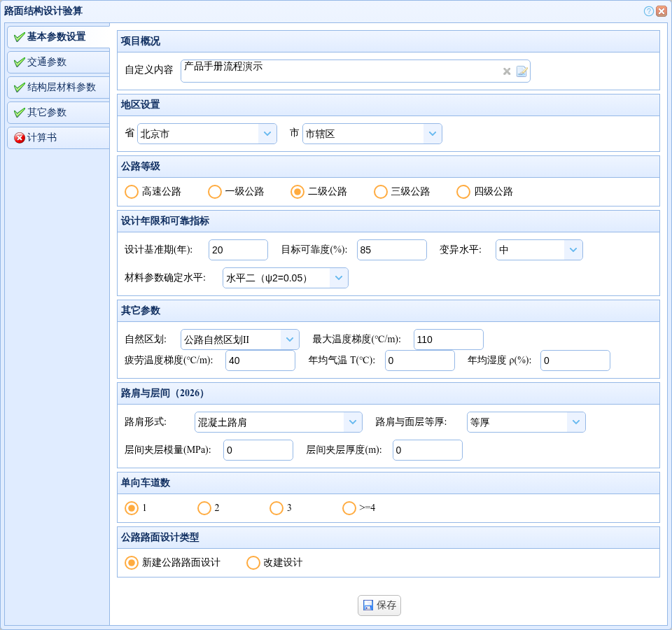
Task: Focus the 层间夹层模量(MPa) input field
Action: click(x=258, y=450)
